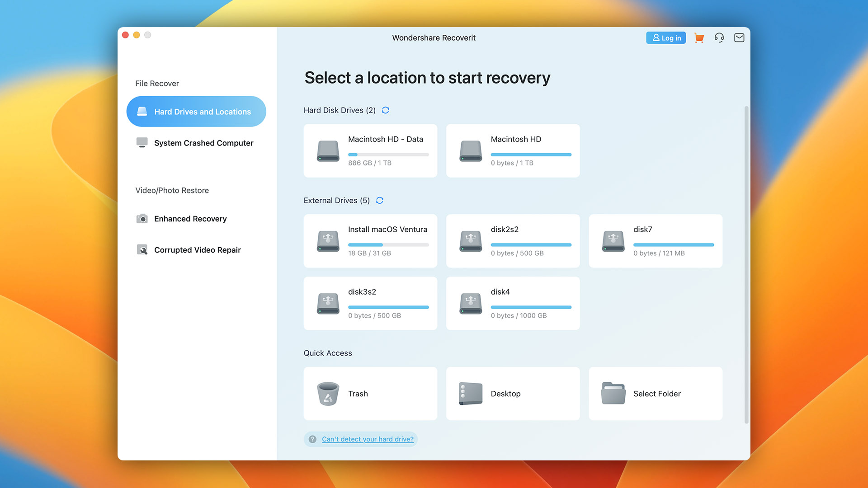Click the disk7 usage bar
The width and height of the screenshot is (868, 488).
pos(674,245)
